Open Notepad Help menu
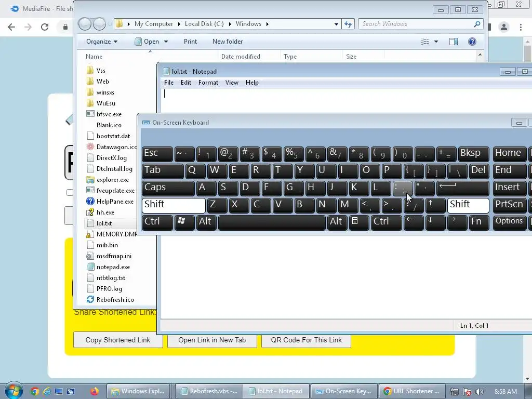Viewport: 532px width, 399px height. coord(252,83)
